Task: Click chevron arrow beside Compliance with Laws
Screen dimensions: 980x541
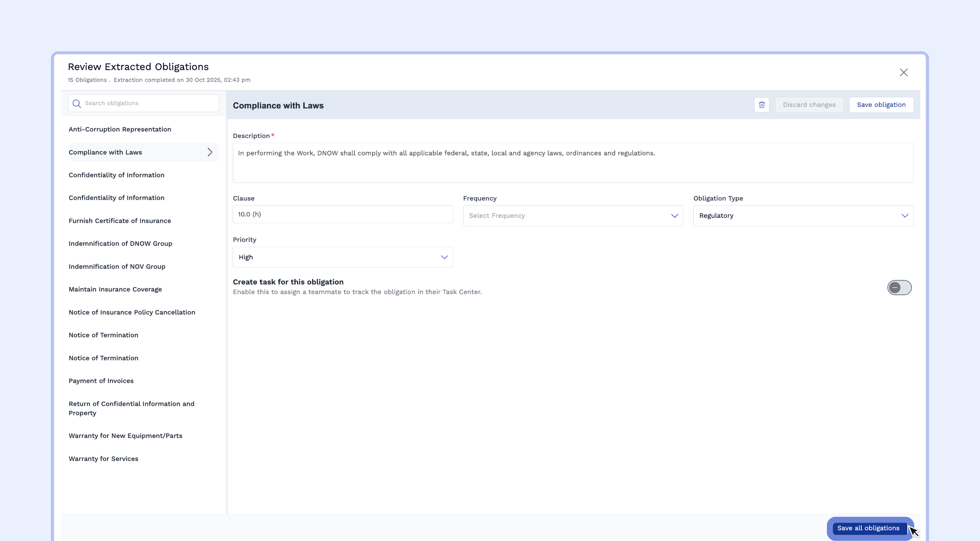Action: pyautogui.click(x=210, y=152)
